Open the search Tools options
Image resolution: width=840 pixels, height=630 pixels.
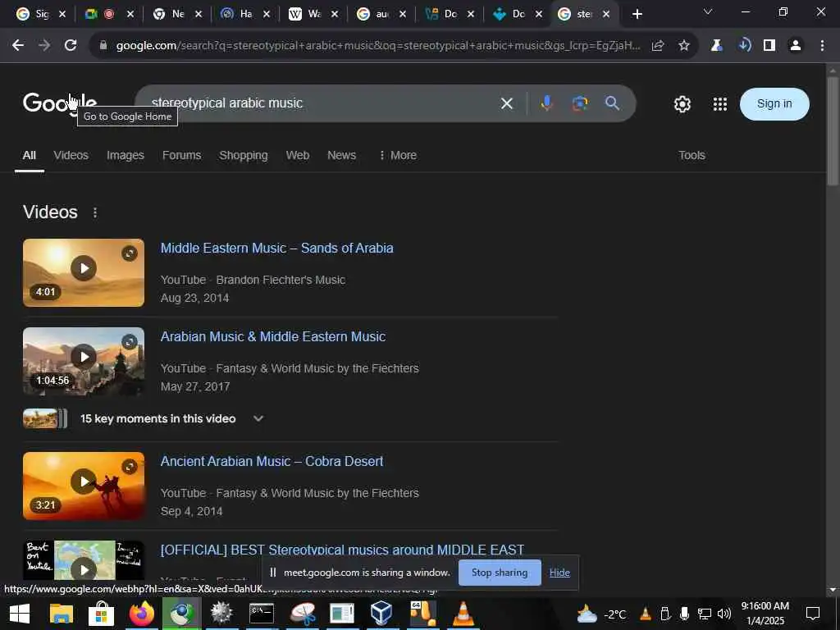[x=692, y=155]
